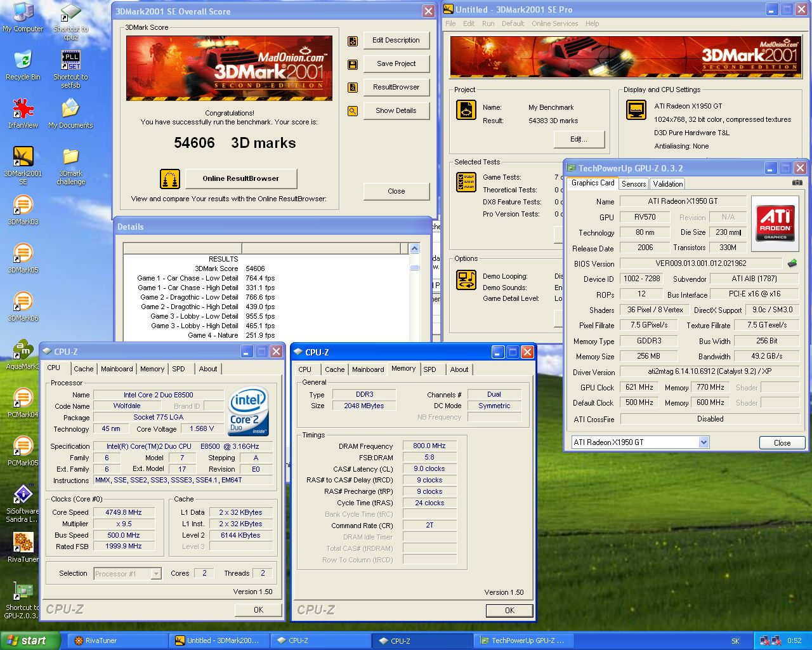This screenshot has width=812, height=650.
Task: Click the SK language indicator in taskbar
Action: 735,641
